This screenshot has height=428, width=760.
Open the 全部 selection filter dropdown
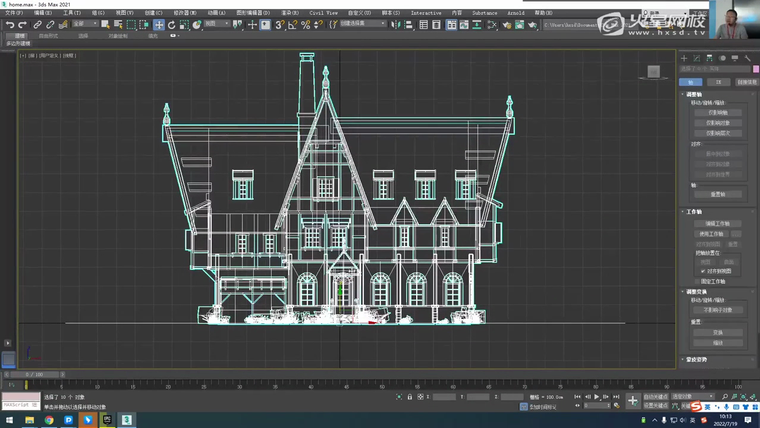tap(85, 24)
